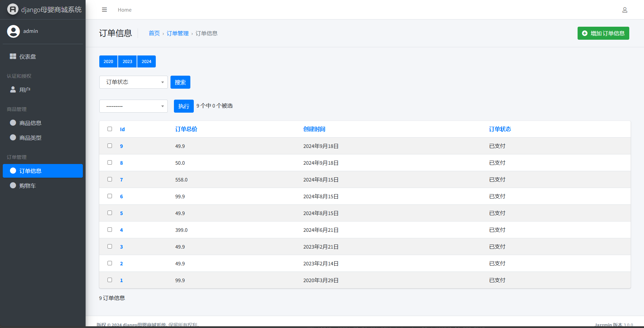Click the date 2023年2月21日

coord(321,247)
